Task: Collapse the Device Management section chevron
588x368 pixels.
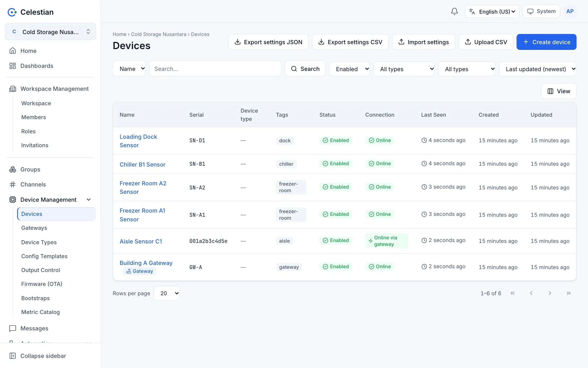Action: click(x=88, y=200)
